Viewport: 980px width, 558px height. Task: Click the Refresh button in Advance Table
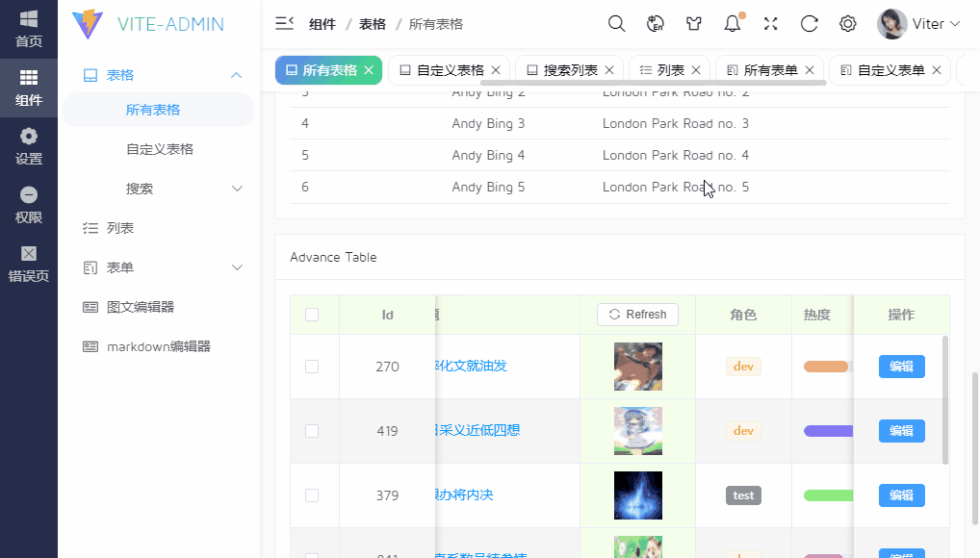(x=637, y=315)
